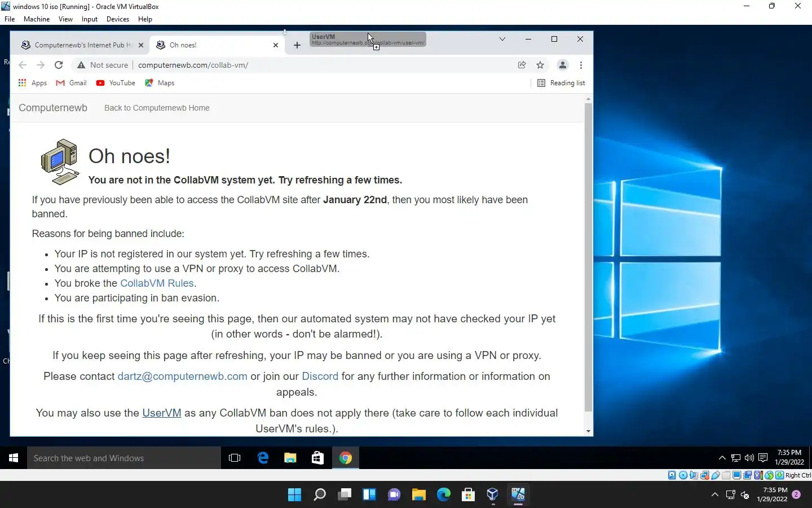The width and height of the screenshot is (812, 508).
Task: Click VirtualBox mouse integration indicator
Action: pos(769,475)
